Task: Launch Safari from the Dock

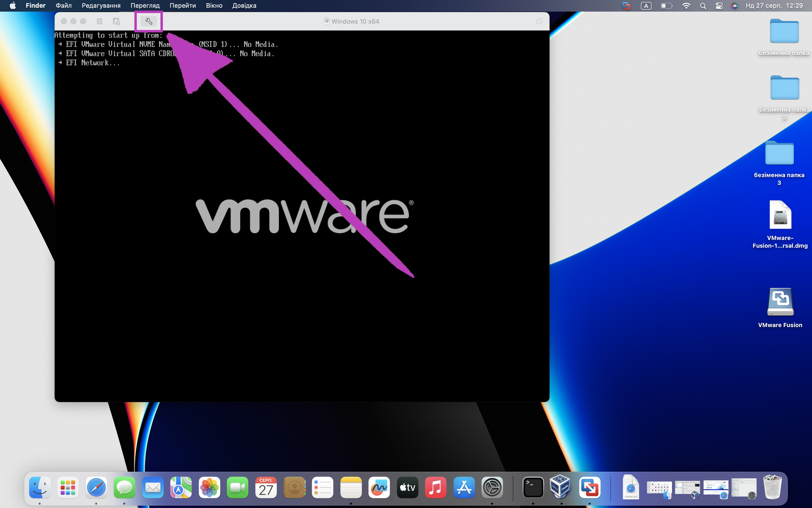Action: (96, 487)
